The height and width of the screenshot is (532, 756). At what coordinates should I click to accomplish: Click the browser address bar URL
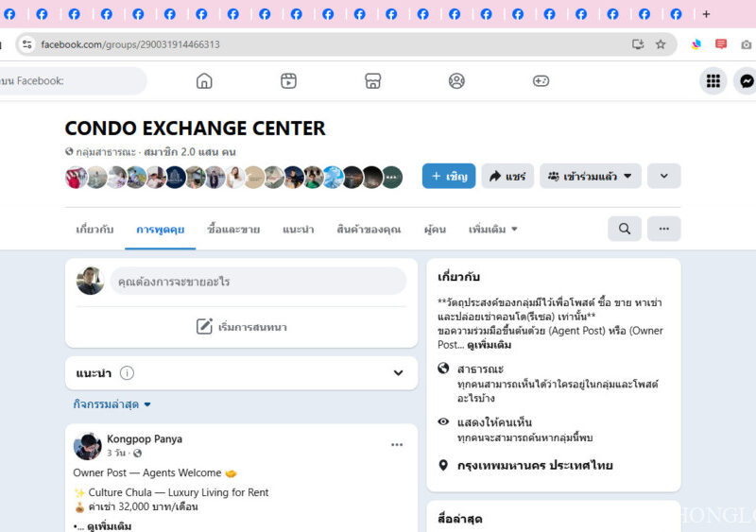coord(130,44)
